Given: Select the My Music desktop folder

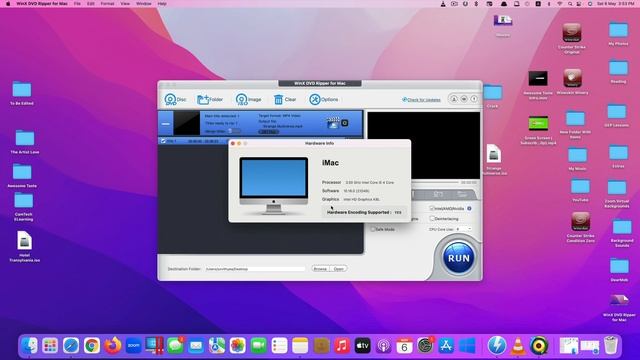Looking at the screenshot, I should (x=577, y=159).
